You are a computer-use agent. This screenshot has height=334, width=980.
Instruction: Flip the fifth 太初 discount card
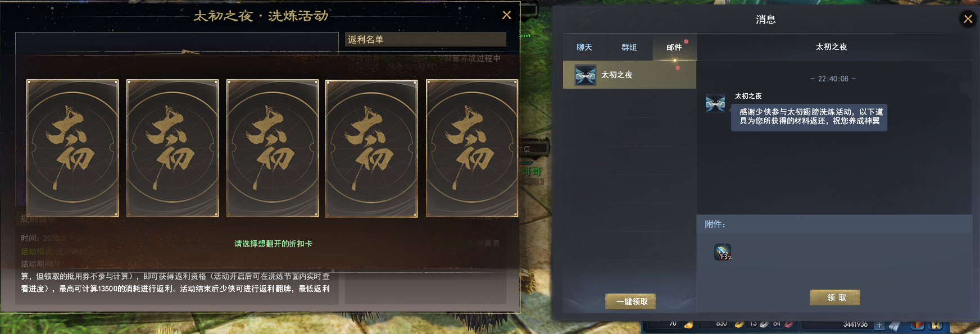tap(472, 148)
